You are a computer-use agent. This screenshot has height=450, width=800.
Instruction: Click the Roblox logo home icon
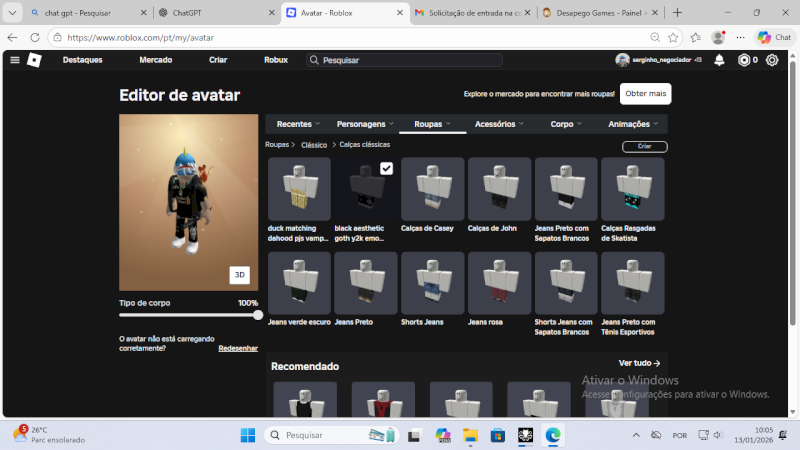(34, 60)
